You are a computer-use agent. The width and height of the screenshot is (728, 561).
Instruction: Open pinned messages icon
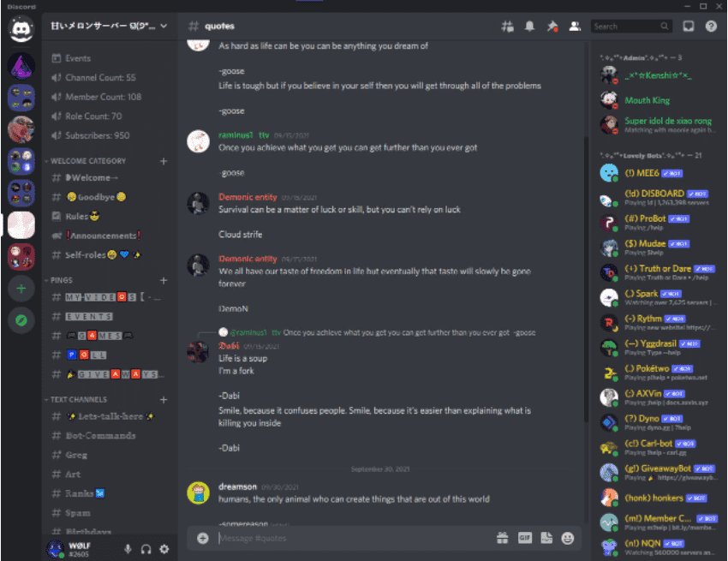coord(552,27)
